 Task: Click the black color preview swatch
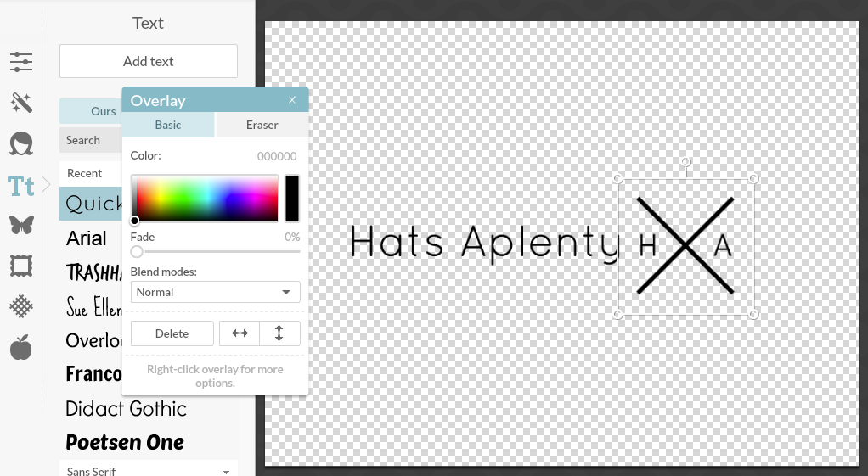[291, 199]
